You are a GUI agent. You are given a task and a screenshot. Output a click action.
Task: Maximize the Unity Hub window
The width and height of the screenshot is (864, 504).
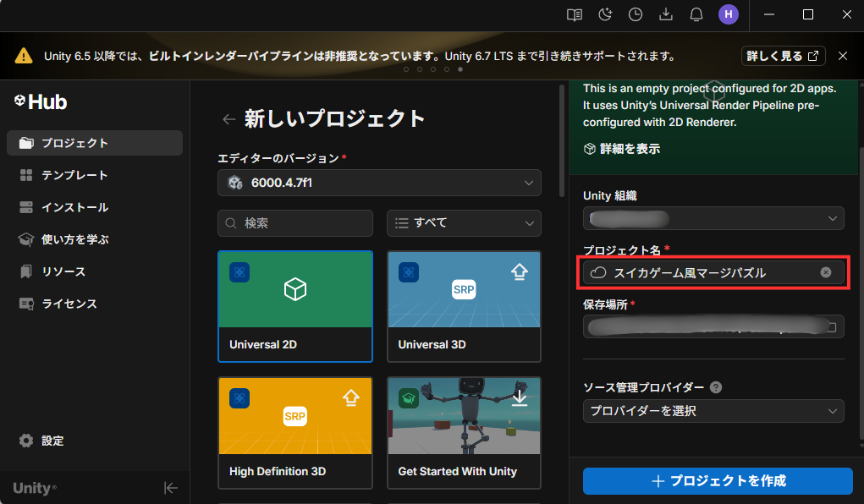(808, 15)
